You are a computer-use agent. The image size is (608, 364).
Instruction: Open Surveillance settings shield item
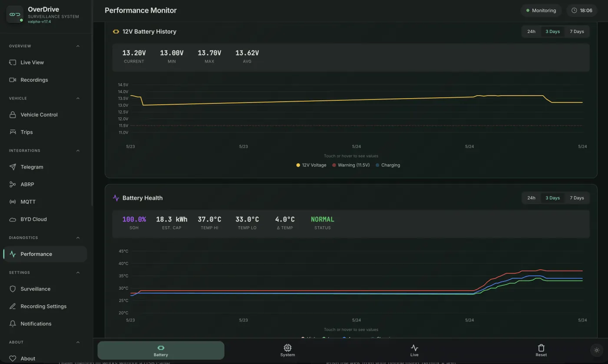[x=45, y=289]
